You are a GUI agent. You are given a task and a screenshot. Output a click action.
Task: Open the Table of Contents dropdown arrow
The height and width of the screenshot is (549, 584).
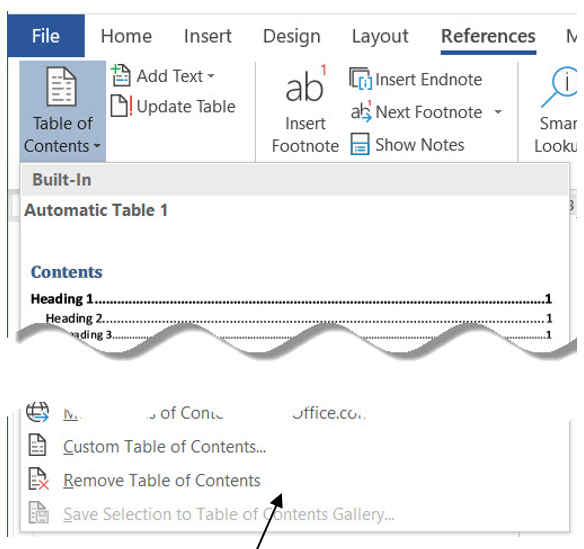97,146
